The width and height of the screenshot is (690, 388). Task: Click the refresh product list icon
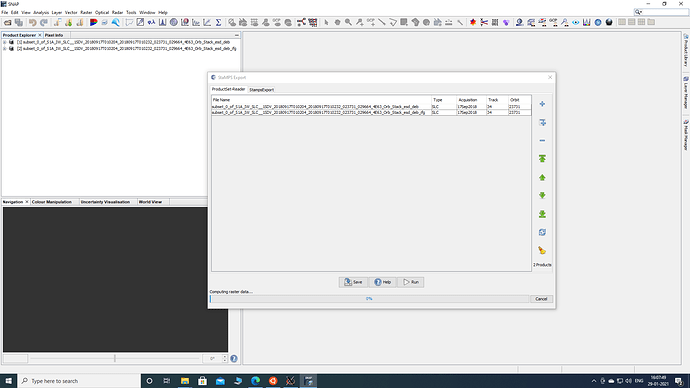coord(542,232)
